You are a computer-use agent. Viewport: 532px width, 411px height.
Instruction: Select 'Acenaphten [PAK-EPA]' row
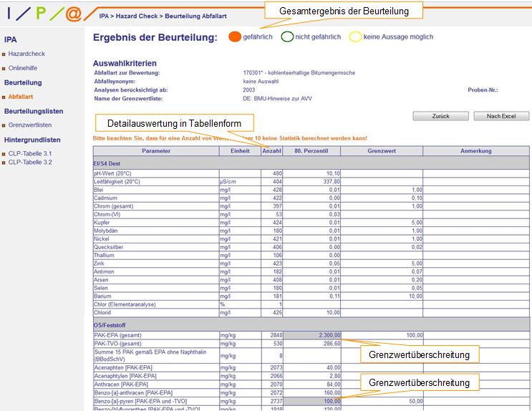pos(311,367)
